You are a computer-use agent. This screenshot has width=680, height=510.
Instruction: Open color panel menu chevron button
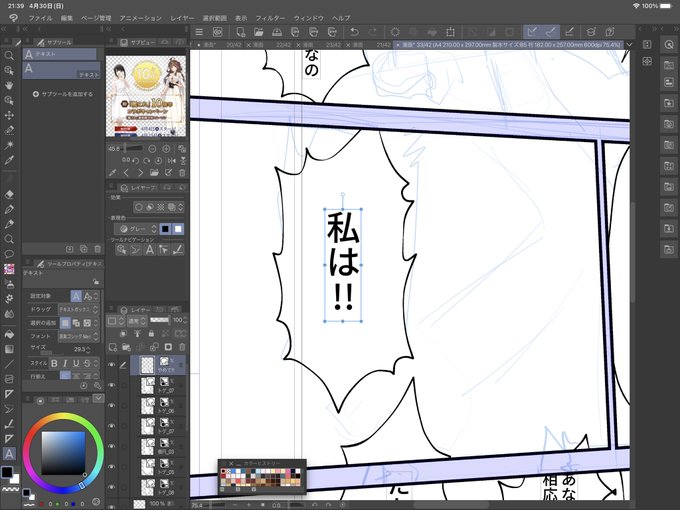[98, 398]
